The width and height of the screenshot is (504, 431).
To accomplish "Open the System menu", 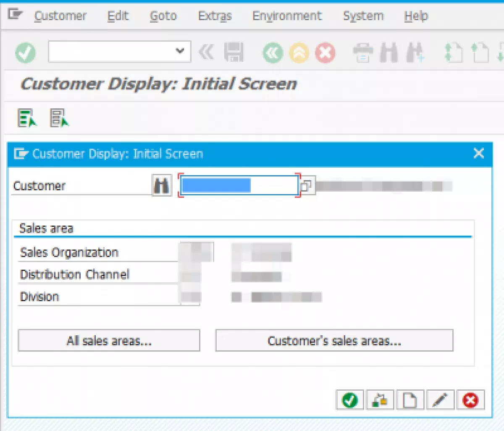I will [363, 16].
